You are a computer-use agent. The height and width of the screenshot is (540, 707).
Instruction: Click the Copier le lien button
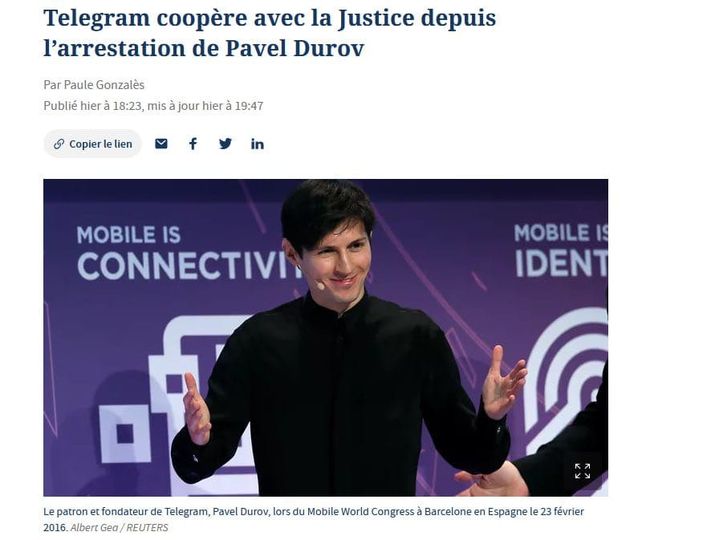92,144
